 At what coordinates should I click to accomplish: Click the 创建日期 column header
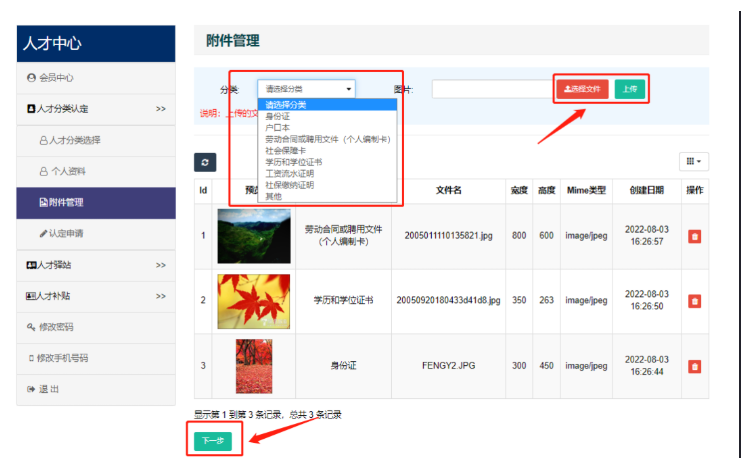click(x=647, y=190)
